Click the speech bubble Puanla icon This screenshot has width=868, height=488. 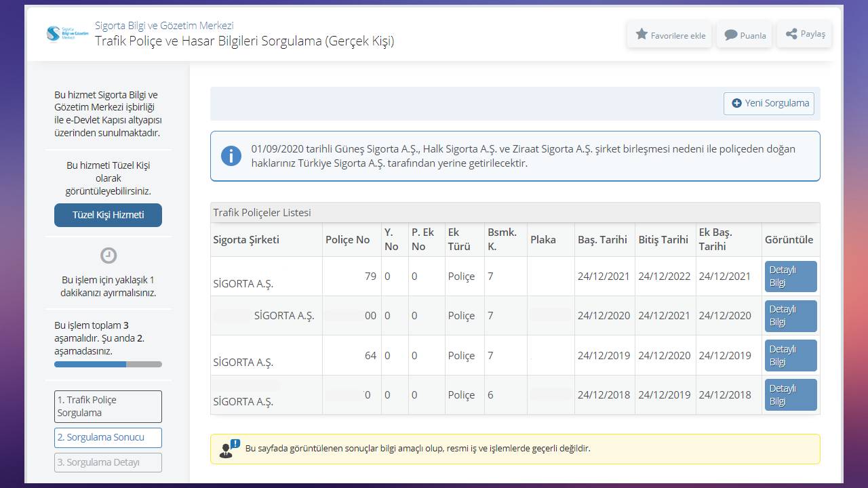[730, 35]
